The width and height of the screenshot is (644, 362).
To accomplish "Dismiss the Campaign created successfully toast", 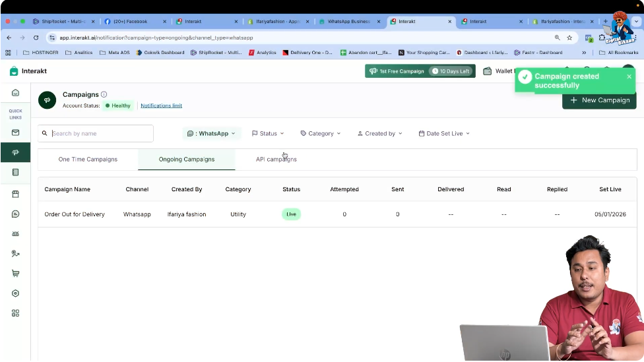I will [x=629, y=76].
